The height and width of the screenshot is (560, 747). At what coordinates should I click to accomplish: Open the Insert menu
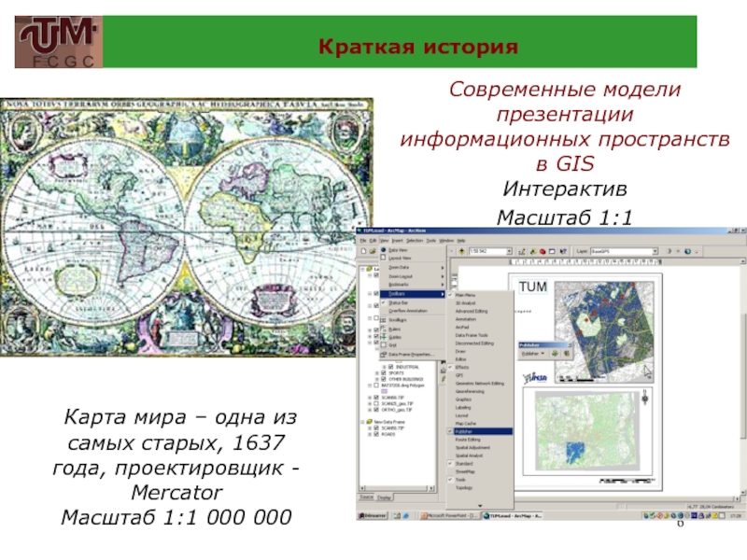click(398, 241)
